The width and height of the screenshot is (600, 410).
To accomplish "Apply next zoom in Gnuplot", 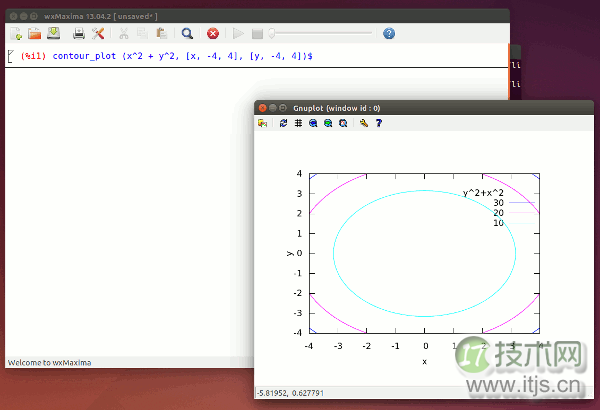I will pyautogui.click(x=328, y=123).
